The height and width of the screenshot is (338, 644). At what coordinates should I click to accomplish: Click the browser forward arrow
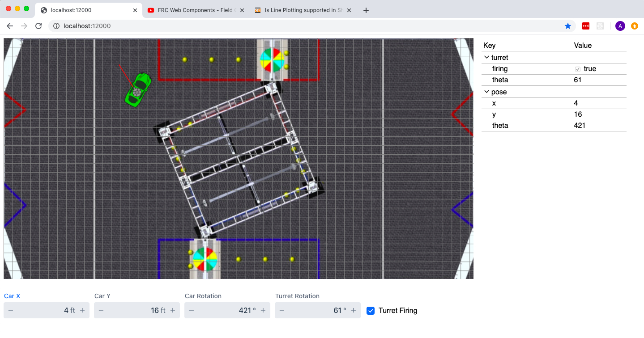point(24,26)
